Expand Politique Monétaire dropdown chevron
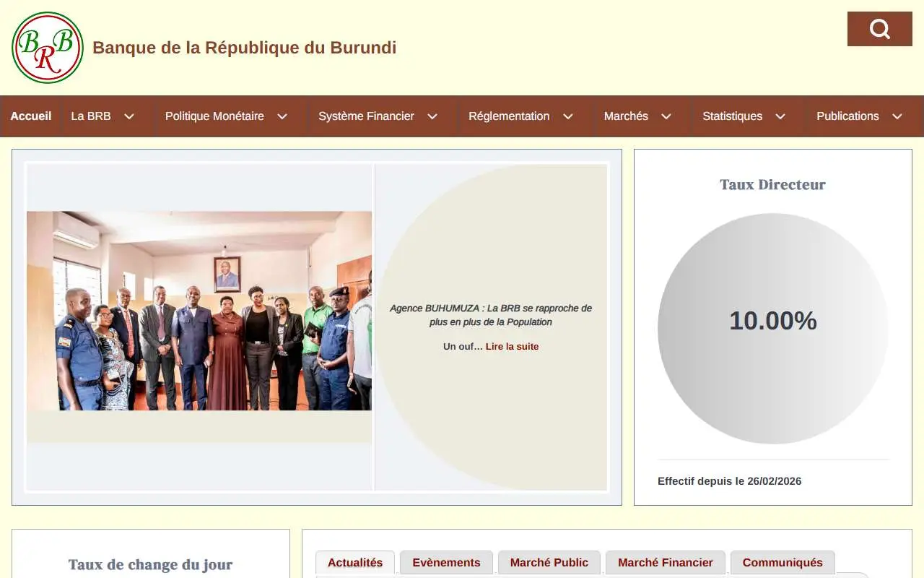The image size is (924, 578). click(282, 116)
